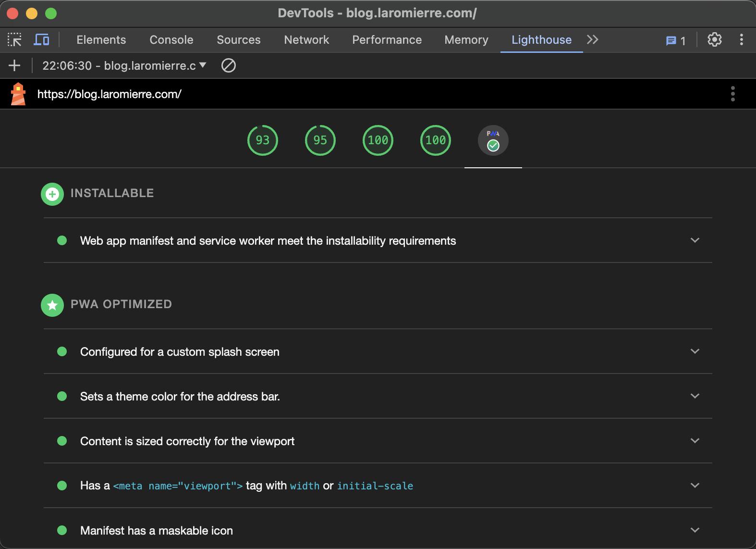Switch to the Console tab
Image resolution: width=756 pixels, height=549 pixels.
pyautogui.click(x=171, y=40)
